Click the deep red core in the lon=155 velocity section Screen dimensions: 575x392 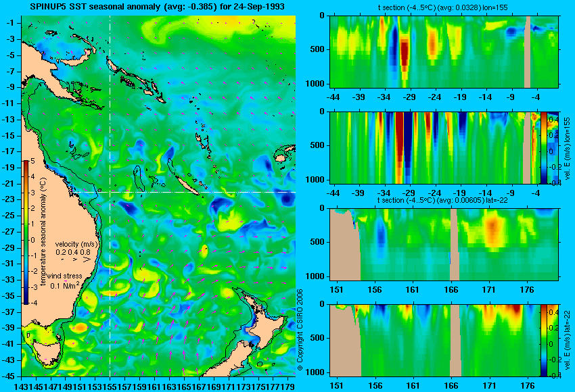399,147
